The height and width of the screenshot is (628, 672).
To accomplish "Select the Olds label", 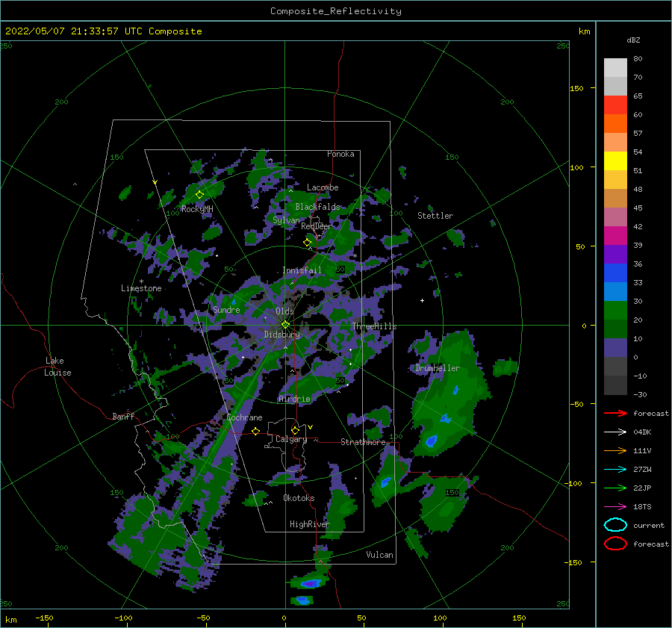I will click(x=284, y=311).
